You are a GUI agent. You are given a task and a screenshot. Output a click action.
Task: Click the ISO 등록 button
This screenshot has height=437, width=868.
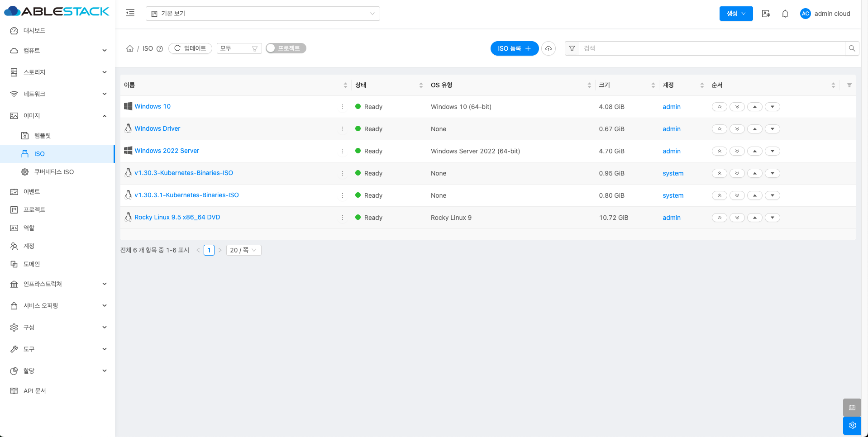pos(514,48)
